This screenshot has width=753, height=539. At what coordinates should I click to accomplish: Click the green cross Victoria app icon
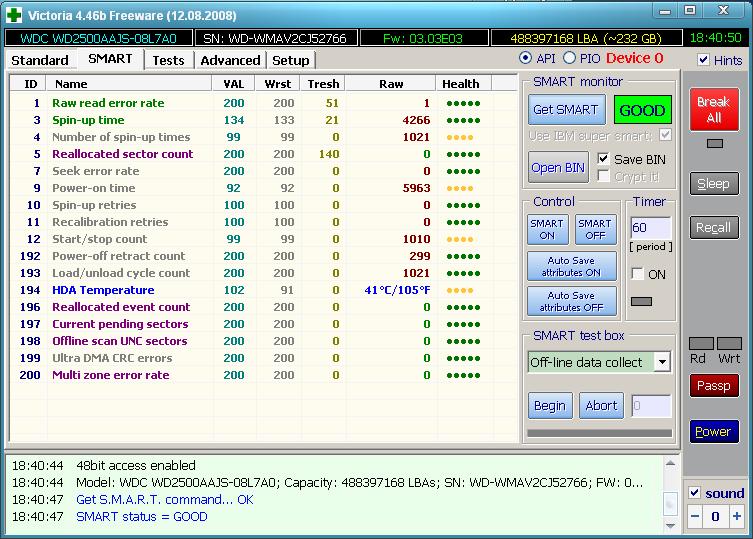[x=13, y=15]
